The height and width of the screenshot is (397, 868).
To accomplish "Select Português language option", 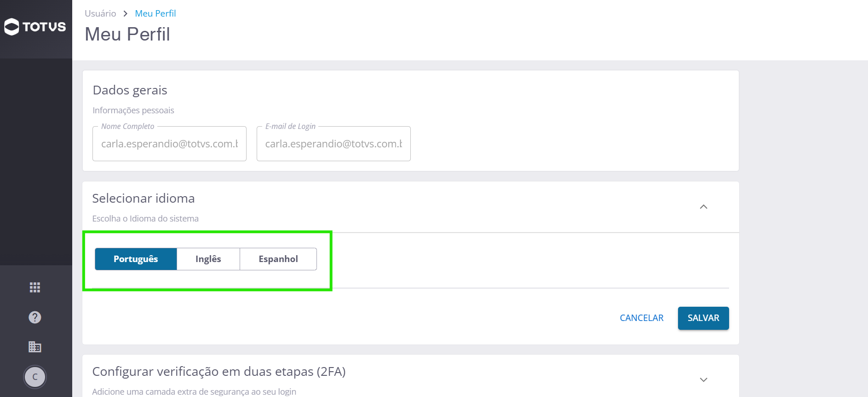I will point(136,259).
